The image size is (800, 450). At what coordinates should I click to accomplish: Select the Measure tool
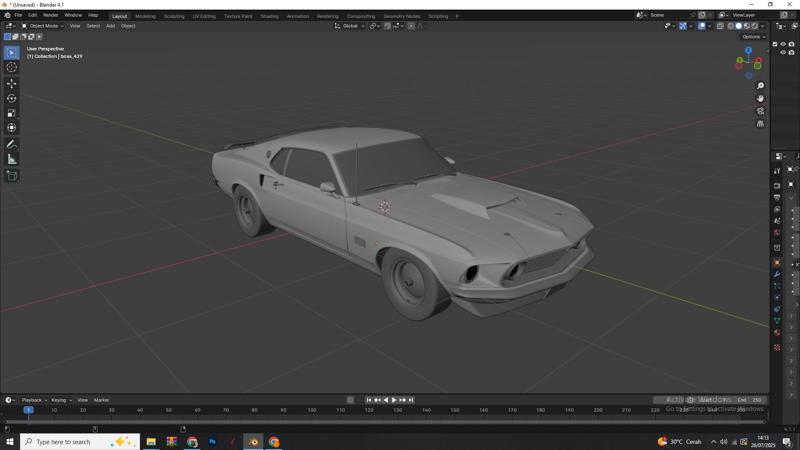11,160
